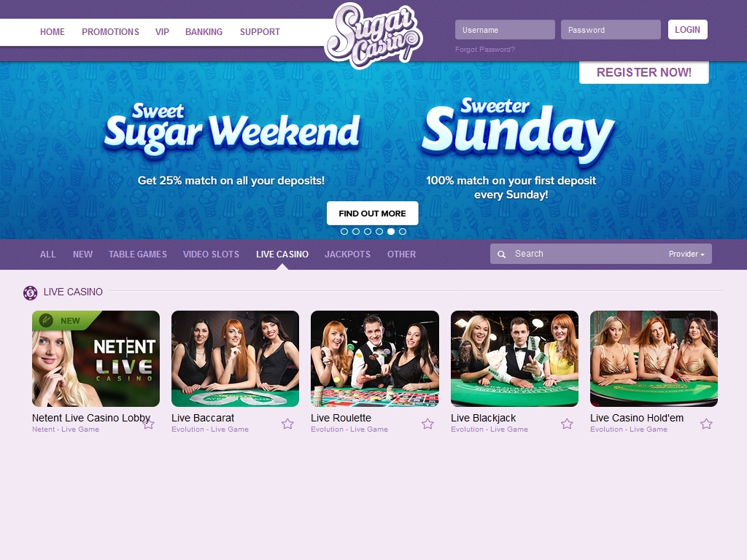Click the Live Casino section chip icon
Screen dimensions: 747x560
tap(30, 293)
